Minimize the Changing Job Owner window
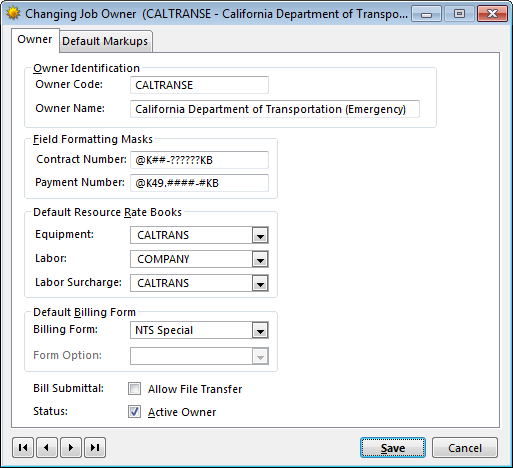Screen dimensions: 513x468 [x=426, y=14]
